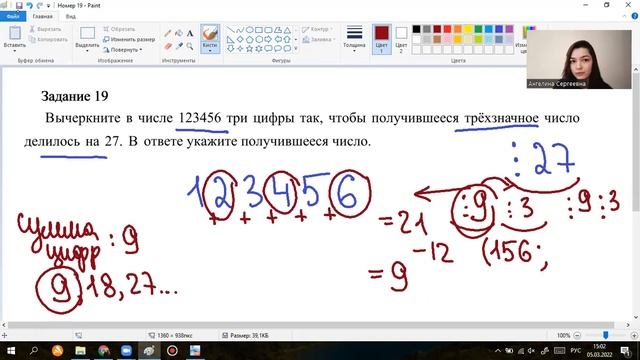
Task: Click the Обрезать (crop) button
Action: tap(119, 29)
